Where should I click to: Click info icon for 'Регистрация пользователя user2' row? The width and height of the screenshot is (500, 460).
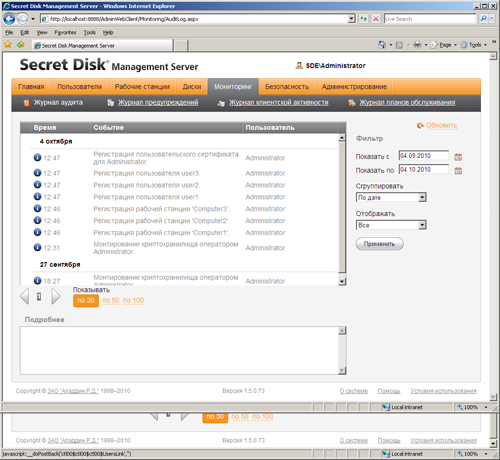pos(37,184)
